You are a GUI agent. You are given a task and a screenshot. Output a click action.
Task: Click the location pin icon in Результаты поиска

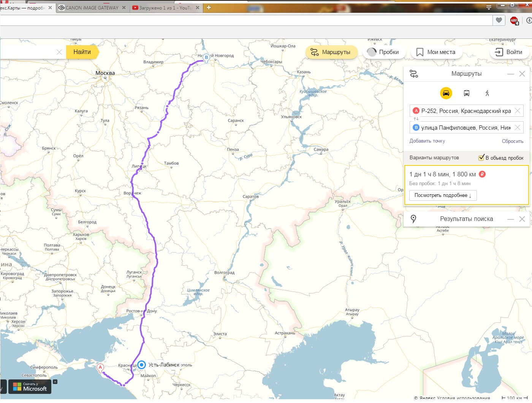click(414, 219)
